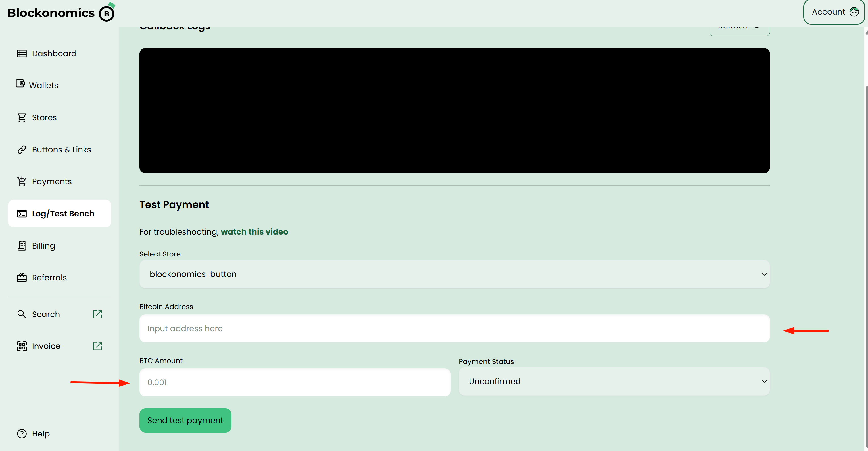Open the Payment Status dropdown
Viewport: 868px width, 451px height.
click(x=614, y=382)
